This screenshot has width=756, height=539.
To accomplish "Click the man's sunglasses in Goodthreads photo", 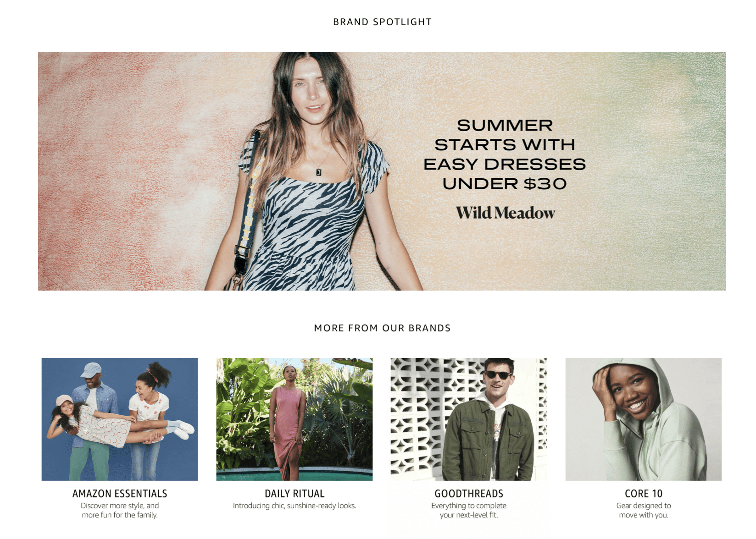I will 498,375.
